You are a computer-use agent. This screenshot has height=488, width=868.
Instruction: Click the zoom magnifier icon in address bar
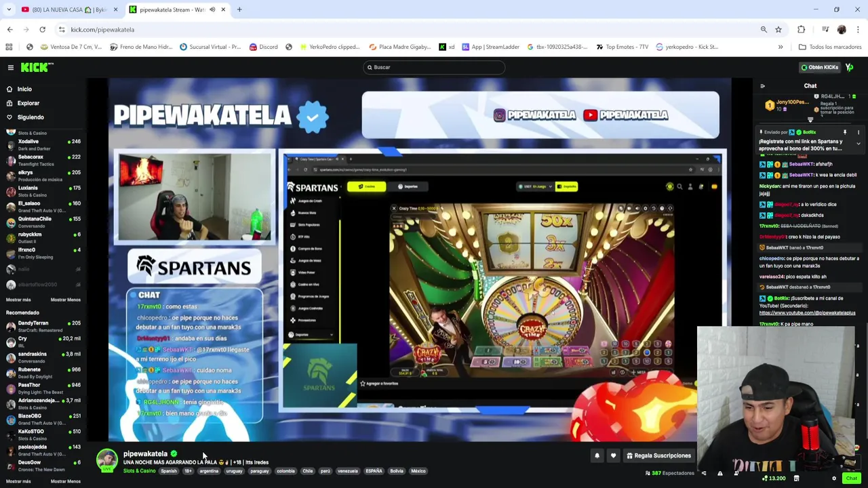coord(764,30)
